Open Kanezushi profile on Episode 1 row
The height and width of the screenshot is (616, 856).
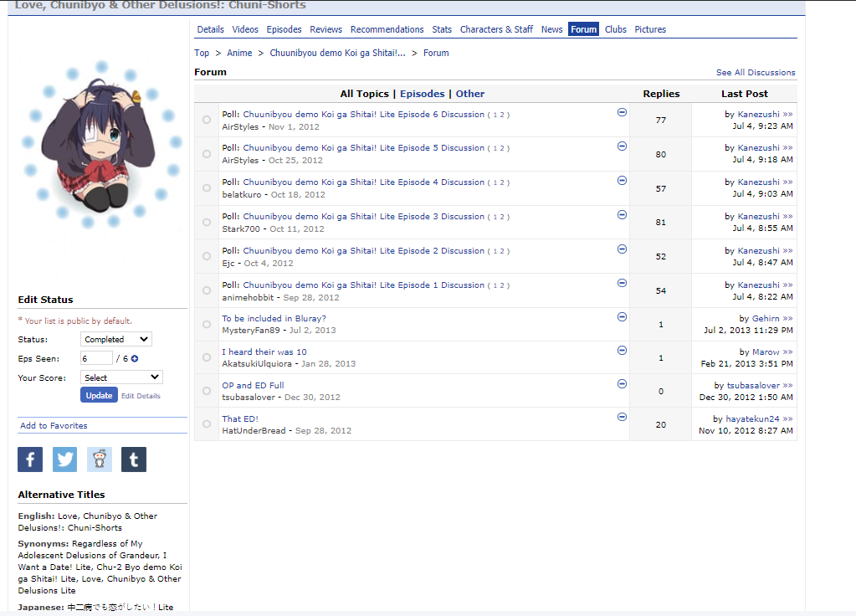pos(758,285)
